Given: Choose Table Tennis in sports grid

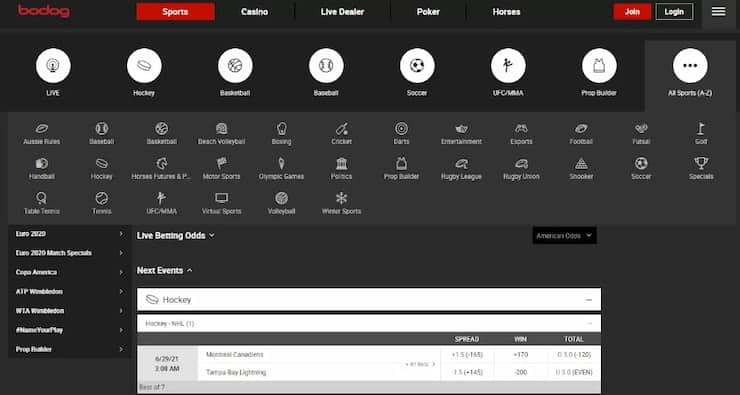Looking at the screenshot, I should [x=42, y=204].
